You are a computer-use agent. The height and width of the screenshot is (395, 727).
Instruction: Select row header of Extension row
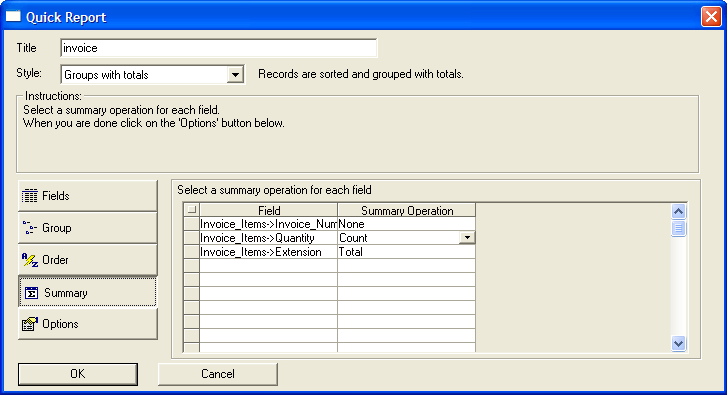(191, 252)
